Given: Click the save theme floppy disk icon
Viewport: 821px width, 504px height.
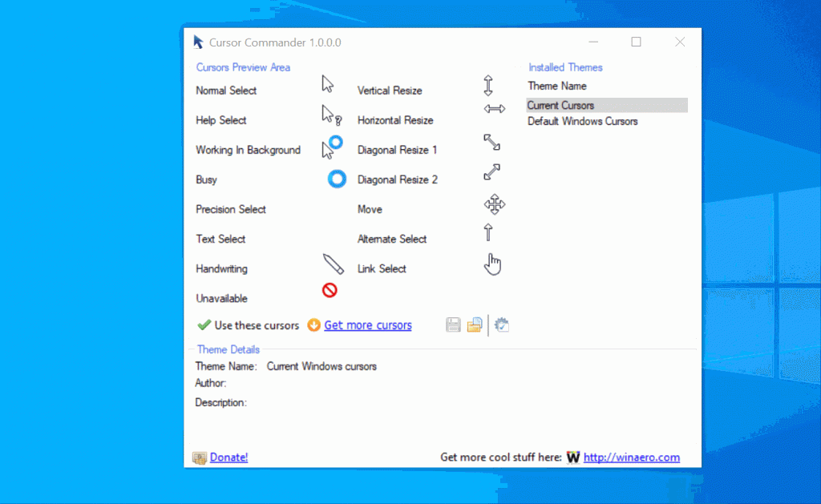Looking at the screenshot, I should 454,325.
